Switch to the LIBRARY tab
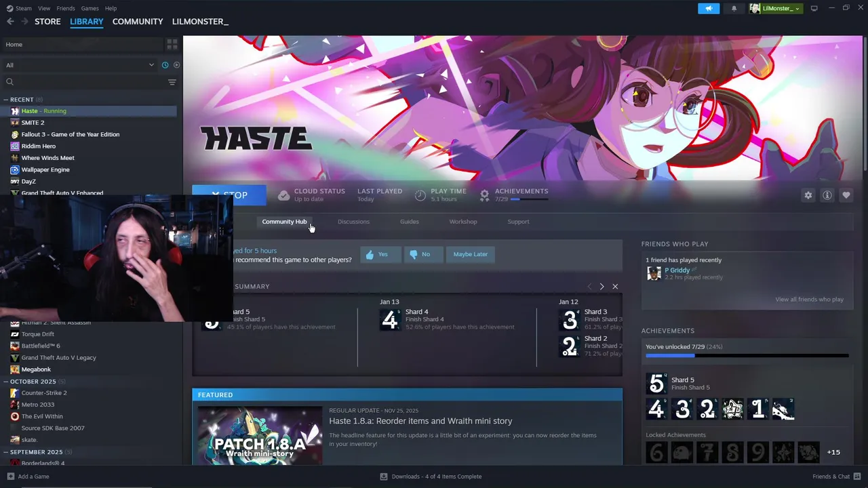868x488 pixels. [x=87, y=22]
